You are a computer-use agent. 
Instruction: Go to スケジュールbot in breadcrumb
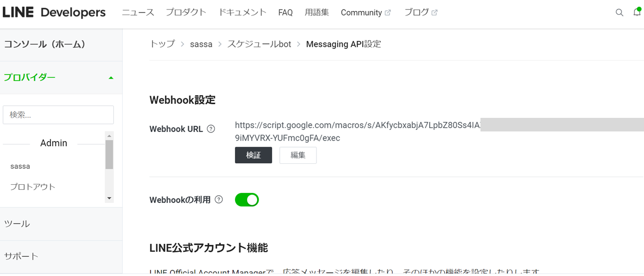point(259,44)
